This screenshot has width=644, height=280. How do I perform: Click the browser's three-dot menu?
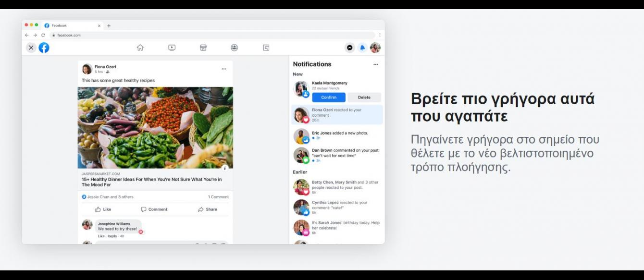(x=380, y=35)
